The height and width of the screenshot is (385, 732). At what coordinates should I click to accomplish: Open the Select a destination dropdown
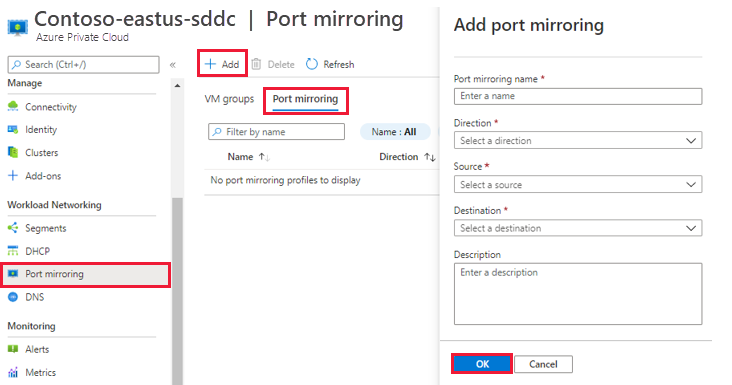578,228
